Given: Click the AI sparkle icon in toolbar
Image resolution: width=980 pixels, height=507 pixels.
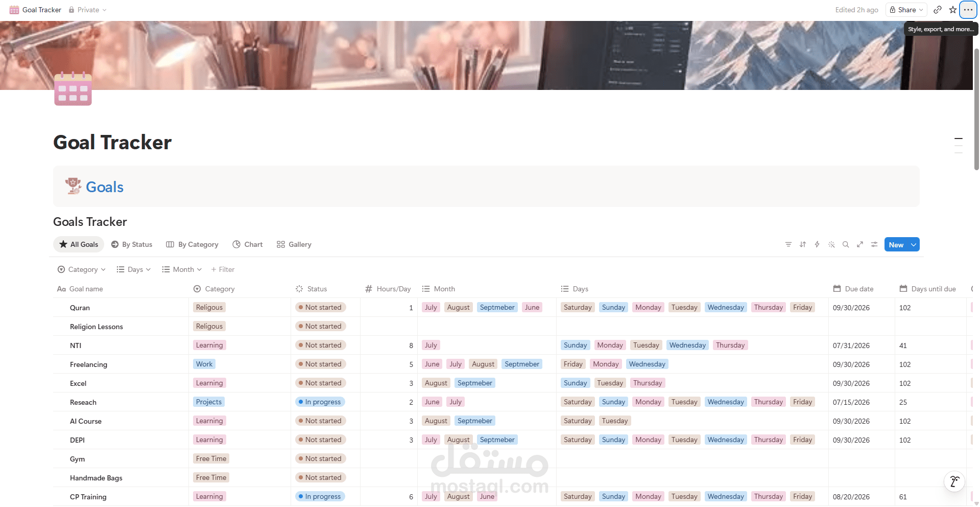Looking at the screenshot, I should [x=831, y=244].
